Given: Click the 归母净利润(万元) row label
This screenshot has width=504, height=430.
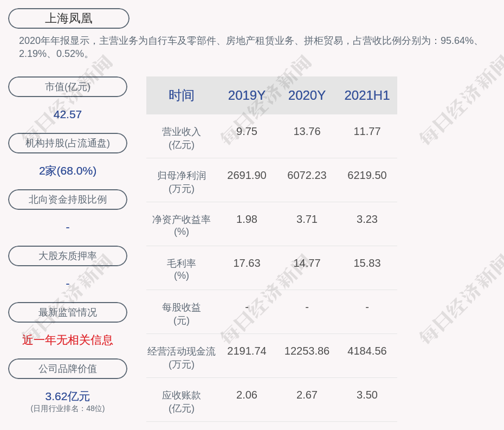Looking at the screenshot, I should 182,182.
